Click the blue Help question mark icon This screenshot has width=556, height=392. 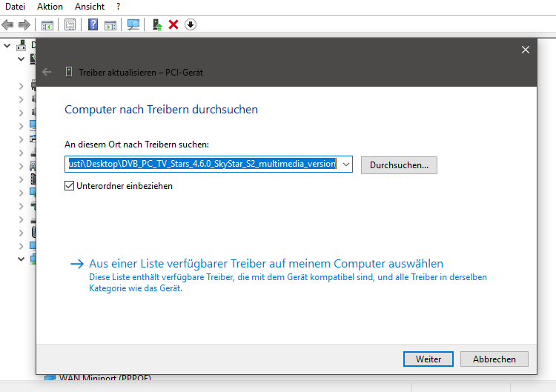tap(93, 24)
